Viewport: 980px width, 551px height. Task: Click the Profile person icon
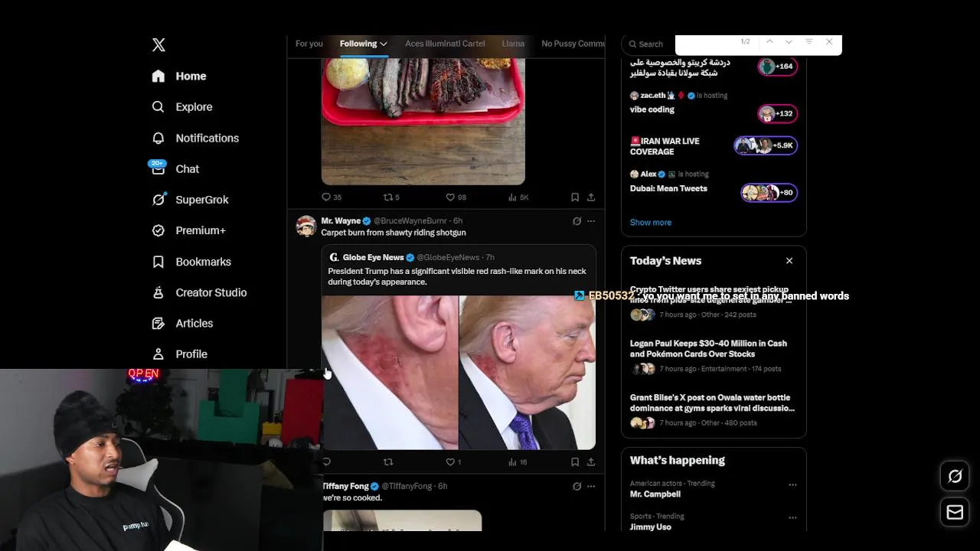click(158, 354)
